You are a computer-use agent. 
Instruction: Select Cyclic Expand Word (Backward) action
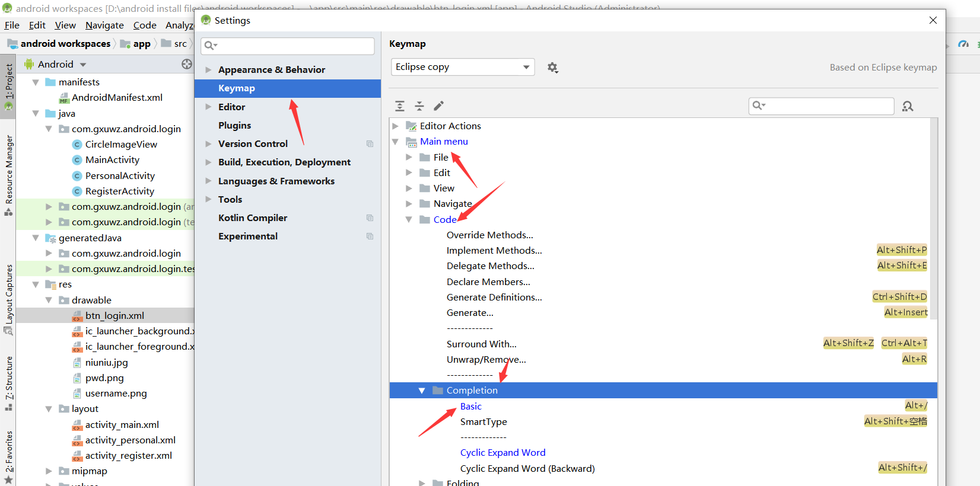pos(527,469)
